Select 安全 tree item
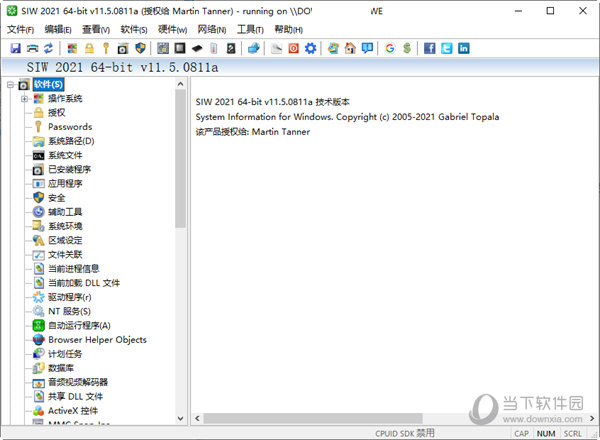Screen dimensions: 600x440 (x=56, y=198)
